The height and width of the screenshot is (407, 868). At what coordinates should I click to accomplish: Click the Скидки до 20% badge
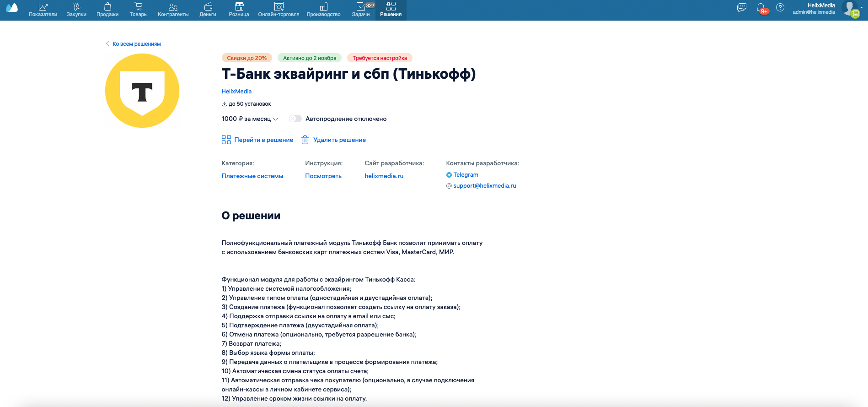pyautogui.click(x=247, y=58)
